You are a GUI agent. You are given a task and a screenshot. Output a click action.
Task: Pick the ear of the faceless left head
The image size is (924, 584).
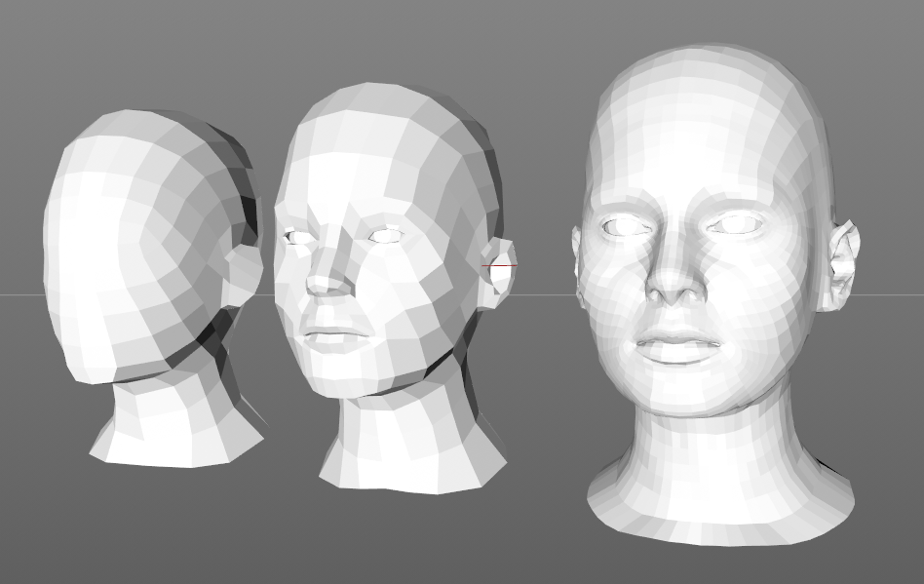[x=244, y=273]
